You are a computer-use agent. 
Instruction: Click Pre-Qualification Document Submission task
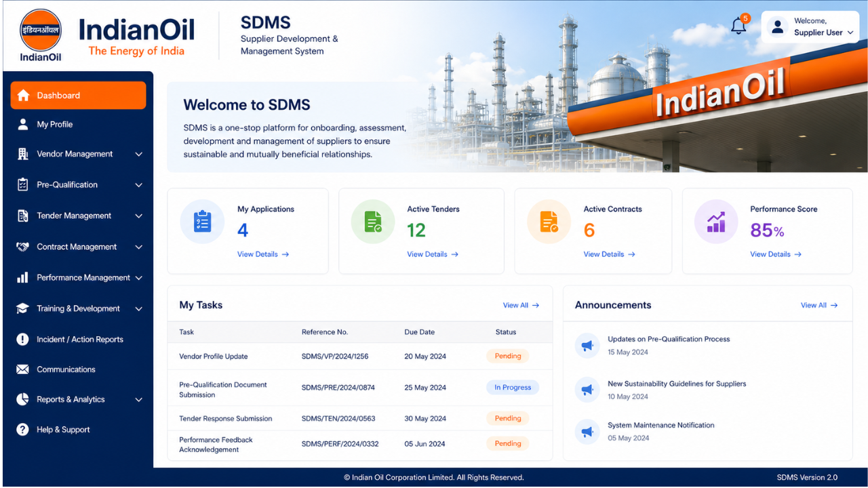point(223,390)
